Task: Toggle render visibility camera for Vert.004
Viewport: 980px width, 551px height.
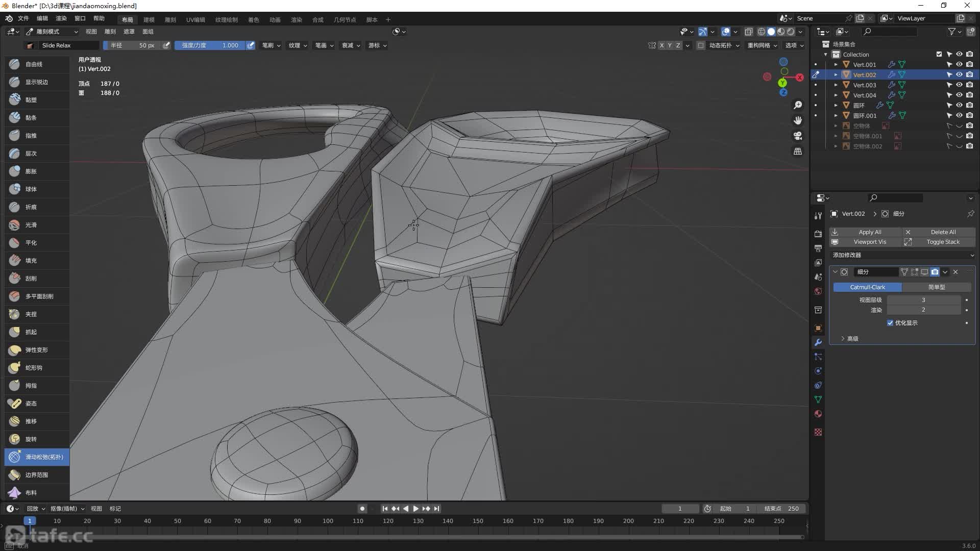Action: point(969,95)
